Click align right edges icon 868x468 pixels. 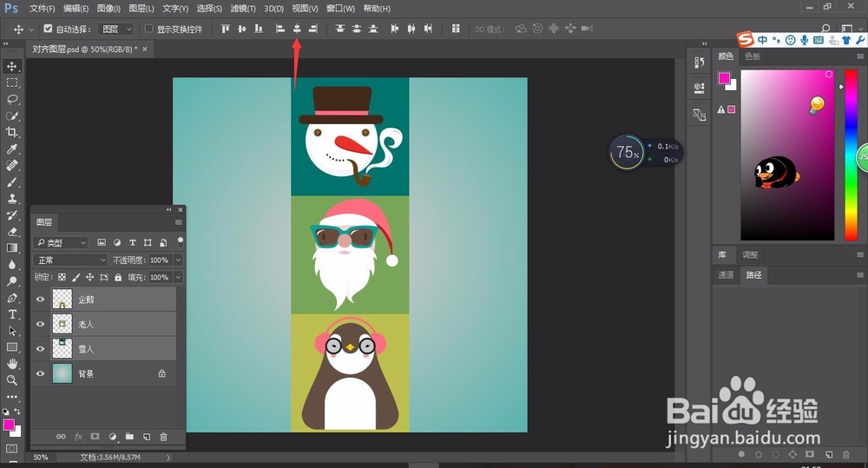tap(313, 29)
